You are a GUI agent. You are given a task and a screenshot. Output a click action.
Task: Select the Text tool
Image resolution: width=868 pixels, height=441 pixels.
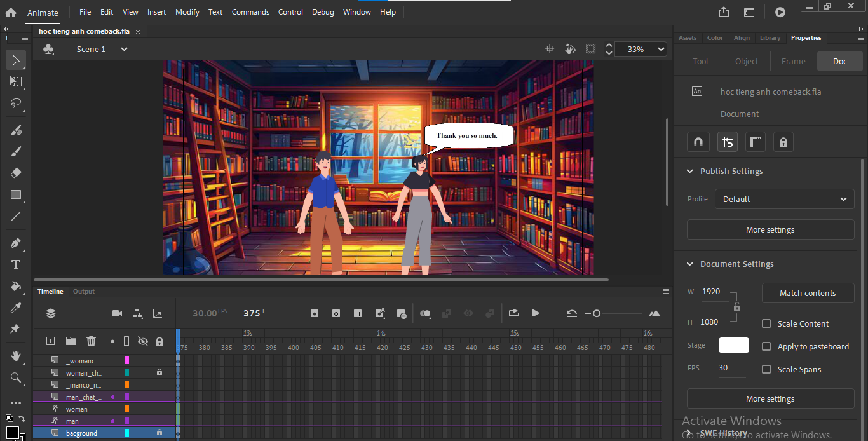(x=17, y=264)
